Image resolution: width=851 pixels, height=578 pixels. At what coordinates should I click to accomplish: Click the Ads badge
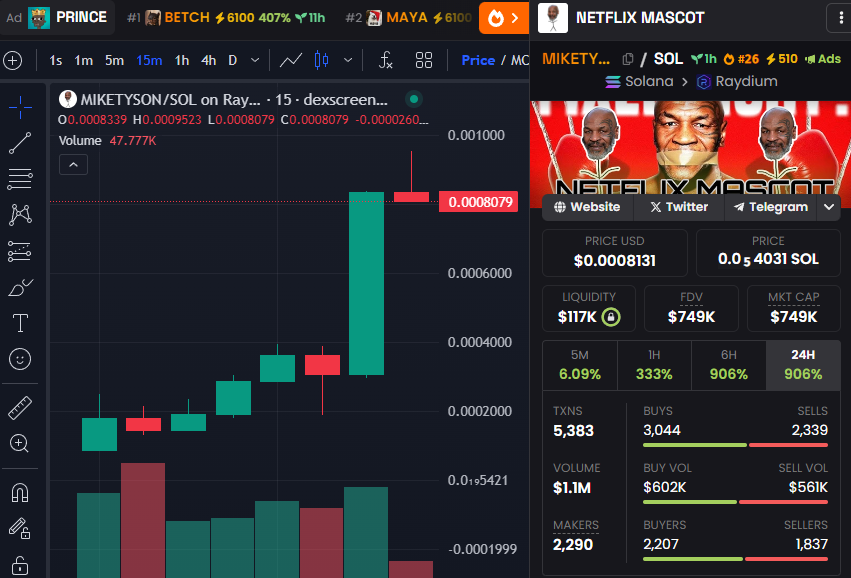point(823,59)
